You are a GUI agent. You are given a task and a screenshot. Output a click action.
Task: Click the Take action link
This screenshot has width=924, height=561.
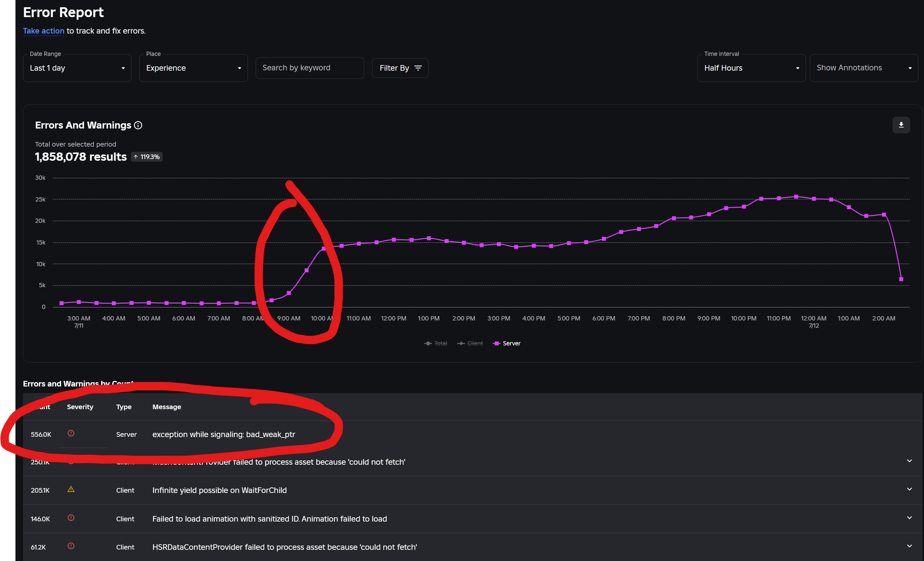pyautogui.click(x=43, y=31)
